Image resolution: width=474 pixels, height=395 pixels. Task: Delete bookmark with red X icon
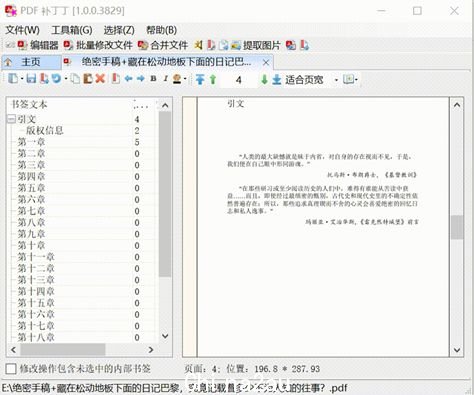coord(100,79)
